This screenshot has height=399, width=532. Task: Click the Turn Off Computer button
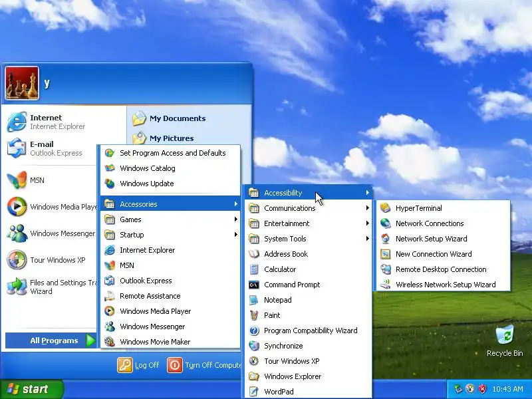[x=204, y=365]
